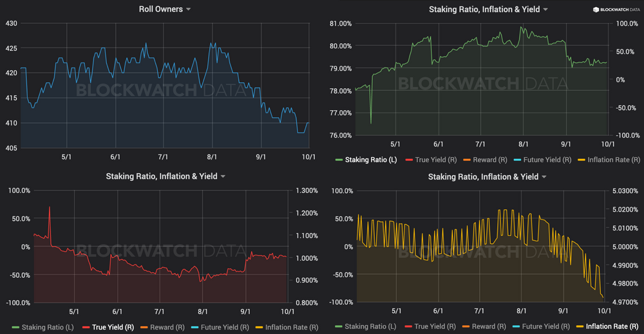Click the cyan Future Yield color swatch under the green chart
The image size is (644, 334).
click(x=516, y=160)
